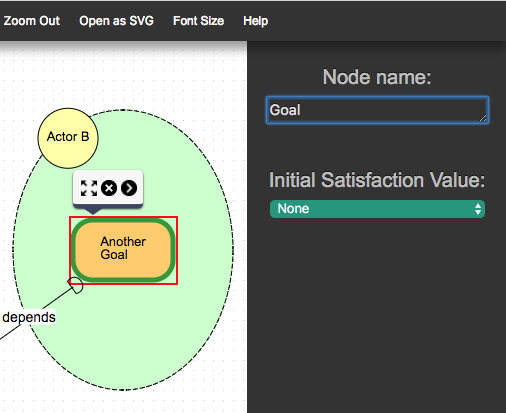This screenshot has height=413, width=506.
Task: Delete the node with the X icon
Action: (109, 188)
